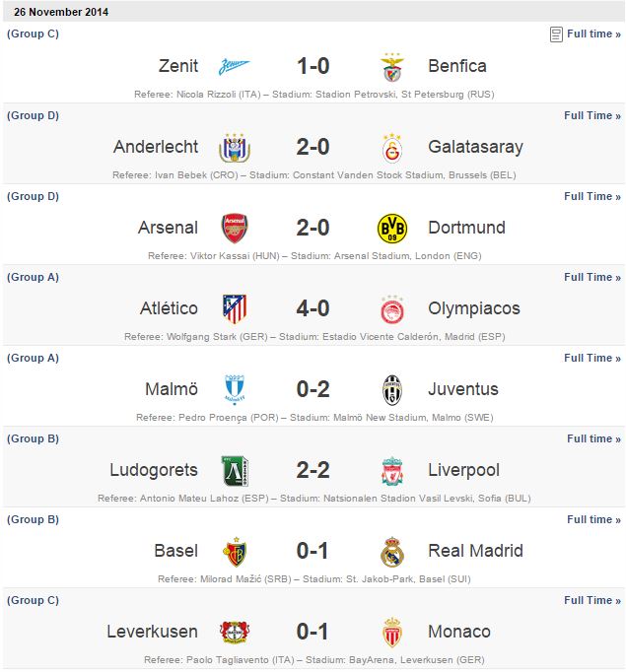Image resolution: width=626 pixels, height=672 pixels.
Task: Click the Olympiacos club crest
Action: click(392, 309)
